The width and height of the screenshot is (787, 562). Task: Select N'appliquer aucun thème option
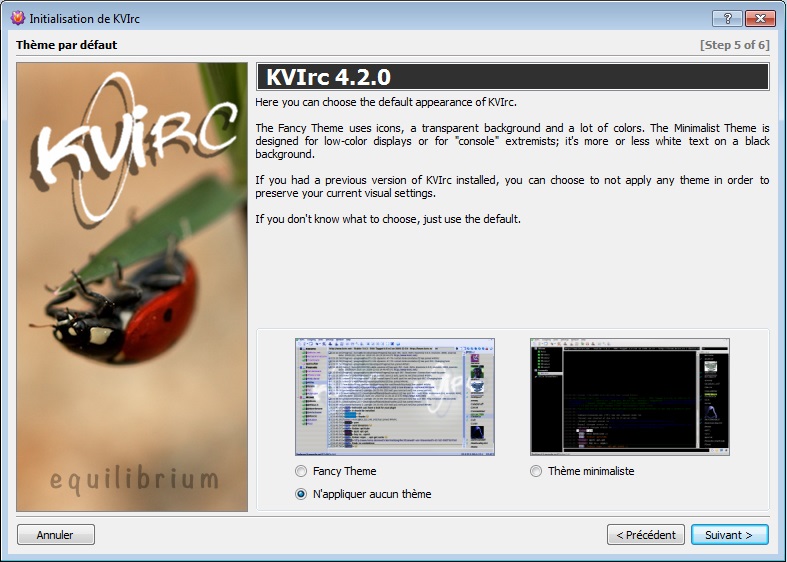(x=301, y=494)
